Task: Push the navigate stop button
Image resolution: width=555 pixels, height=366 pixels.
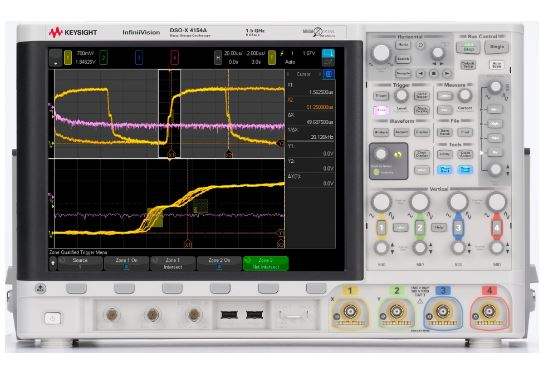Action: 434,74
